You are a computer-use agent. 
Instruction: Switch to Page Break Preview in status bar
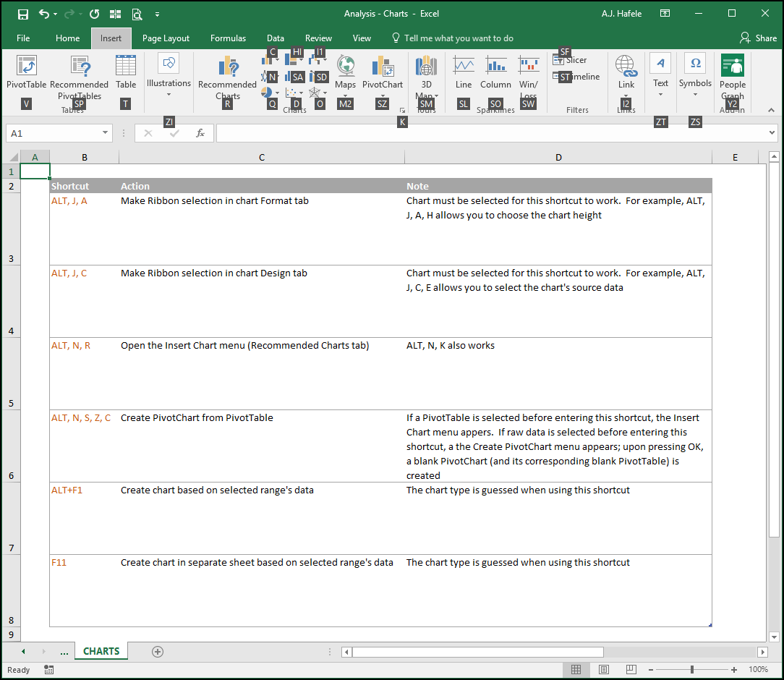[631, 669]
